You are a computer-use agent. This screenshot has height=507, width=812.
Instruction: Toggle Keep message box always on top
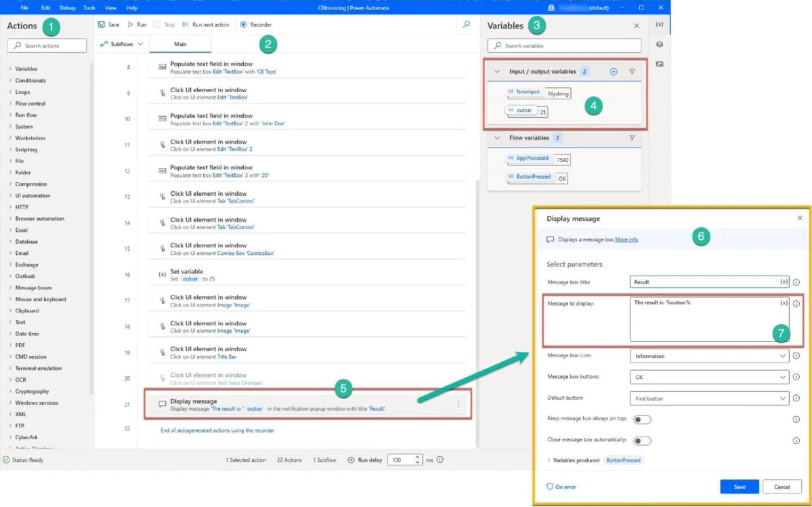(x=642, y=420)
